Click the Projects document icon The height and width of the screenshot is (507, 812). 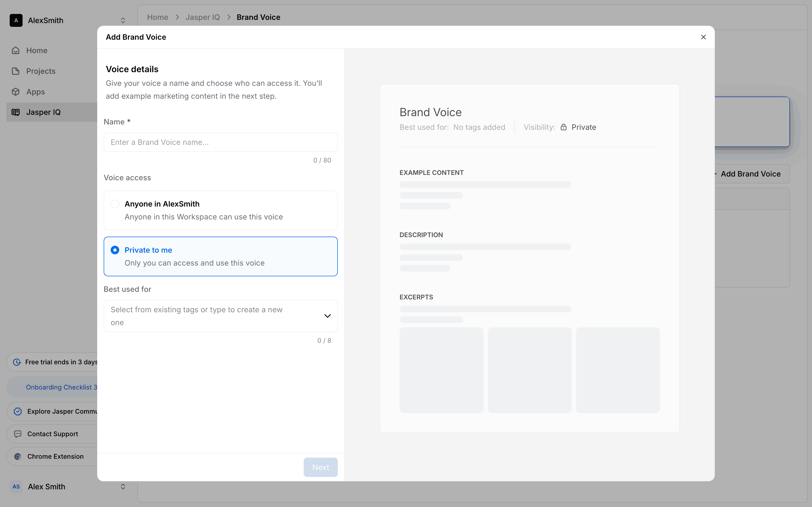tap(16, 71)
